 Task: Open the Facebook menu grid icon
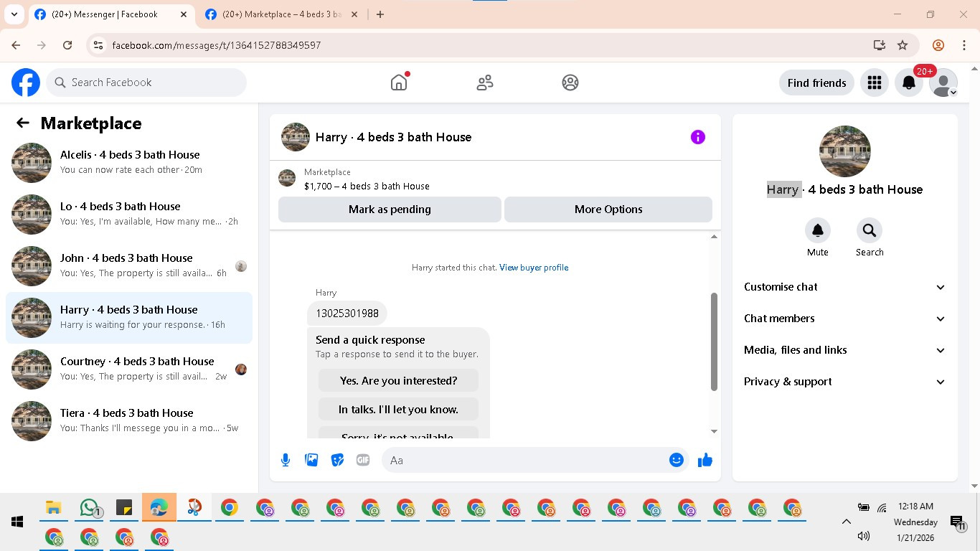[874, 83]
